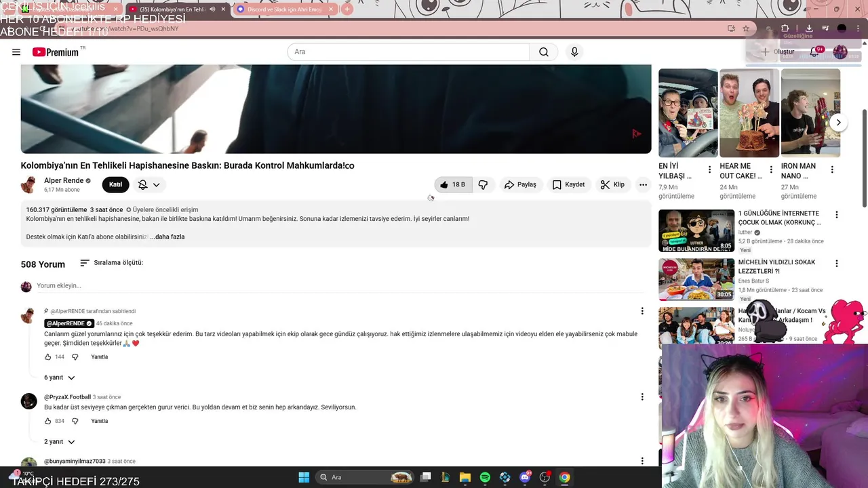Viewport: 868px width, 488px height.
Task: Close the Kolombiya YouTube tab
Action: pyautogui.click(x=223, y=9)
